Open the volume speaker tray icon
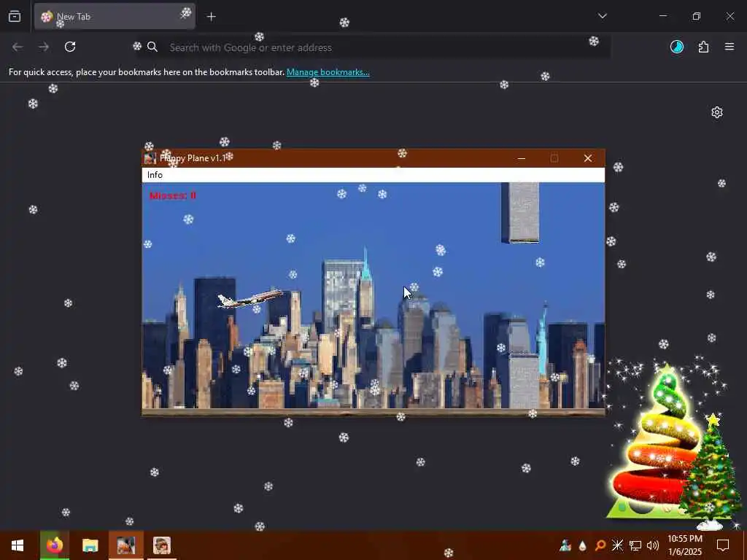 click(653, 545)
